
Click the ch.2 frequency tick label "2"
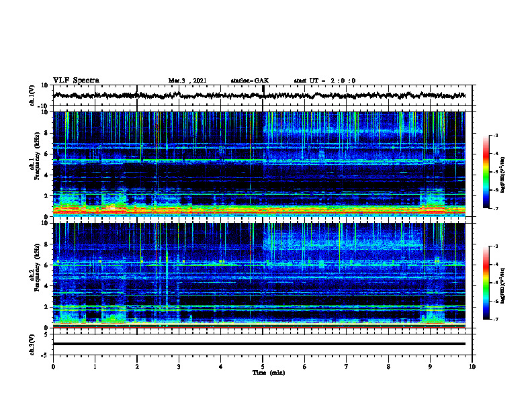(x=46, y=307)
